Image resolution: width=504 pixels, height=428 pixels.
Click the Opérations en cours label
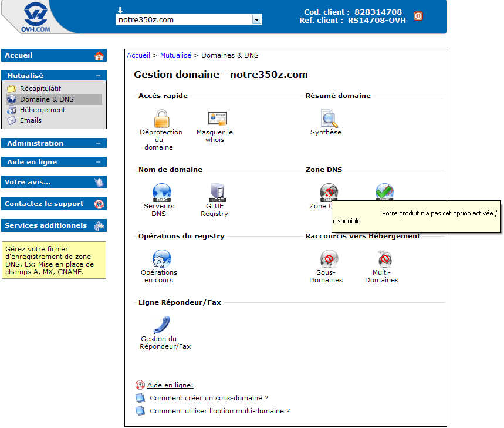coord(159,276)
